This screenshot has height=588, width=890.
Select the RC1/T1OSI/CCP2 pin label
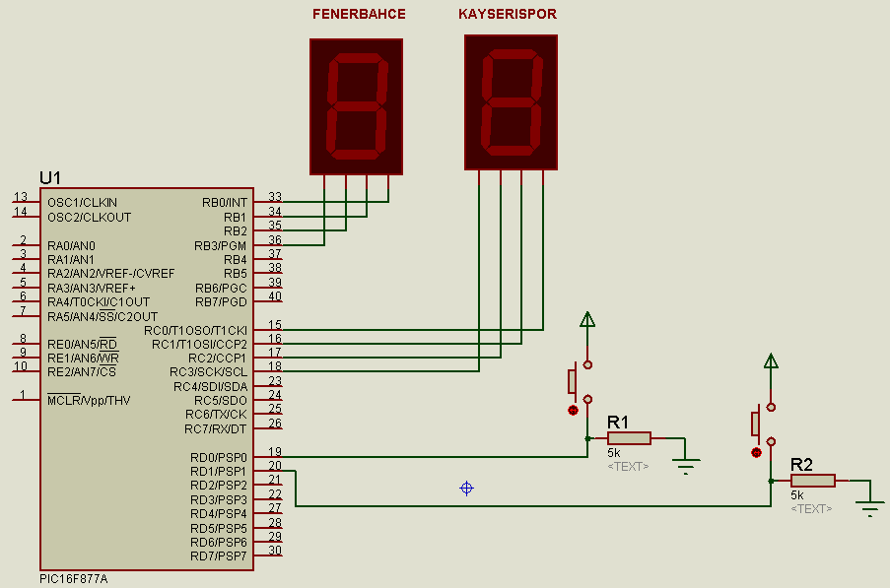(200, 344)
